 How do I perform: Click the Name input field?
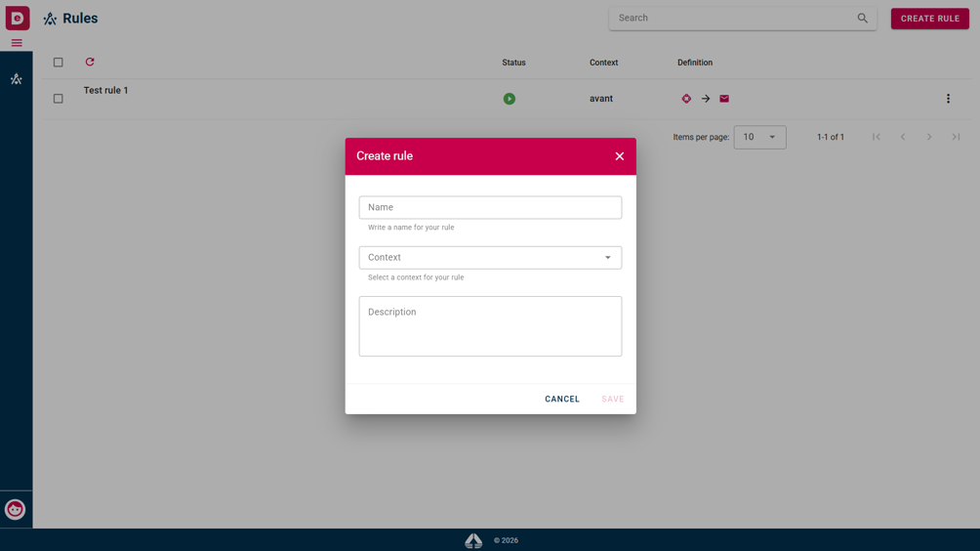pyautogui.click(x=490, y=208)
